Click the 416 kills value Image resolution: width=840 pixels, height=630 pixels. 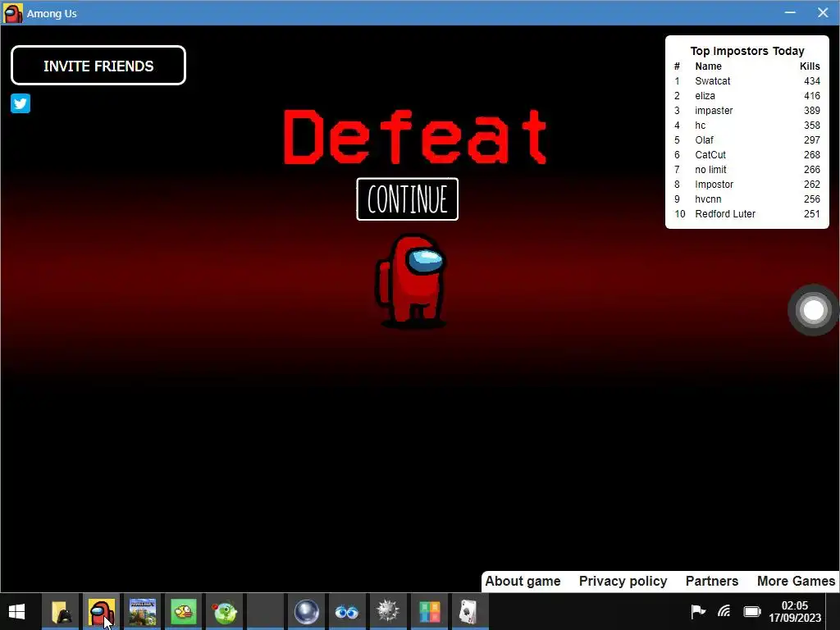(811, 96)
